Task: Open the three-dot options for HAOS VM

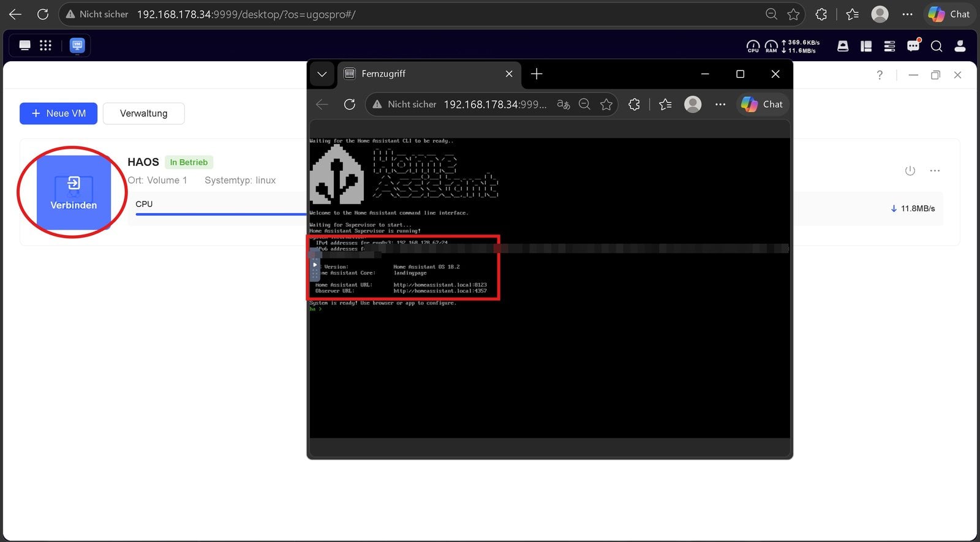Action: (935, 171)
